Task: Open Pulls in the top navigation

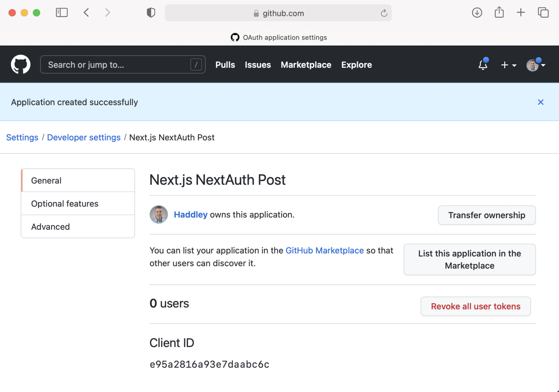Action: [225, 65]
